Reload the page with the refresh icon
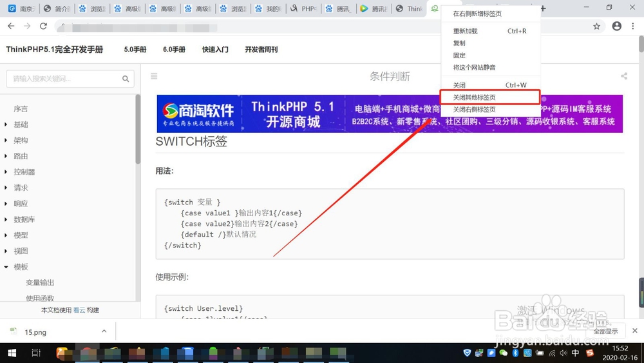 tap(43, 26)
